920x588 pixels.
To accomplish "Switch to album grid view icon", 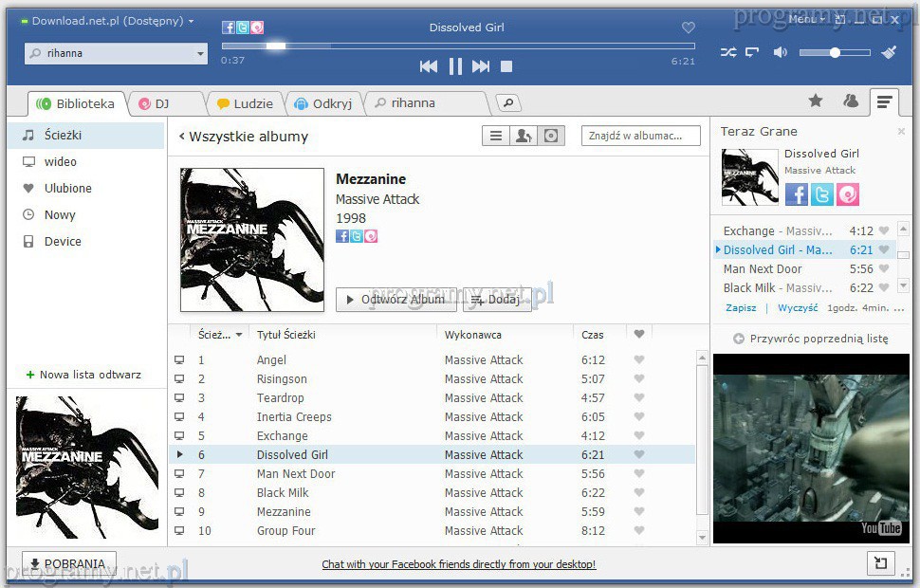I will pos(551,137).
